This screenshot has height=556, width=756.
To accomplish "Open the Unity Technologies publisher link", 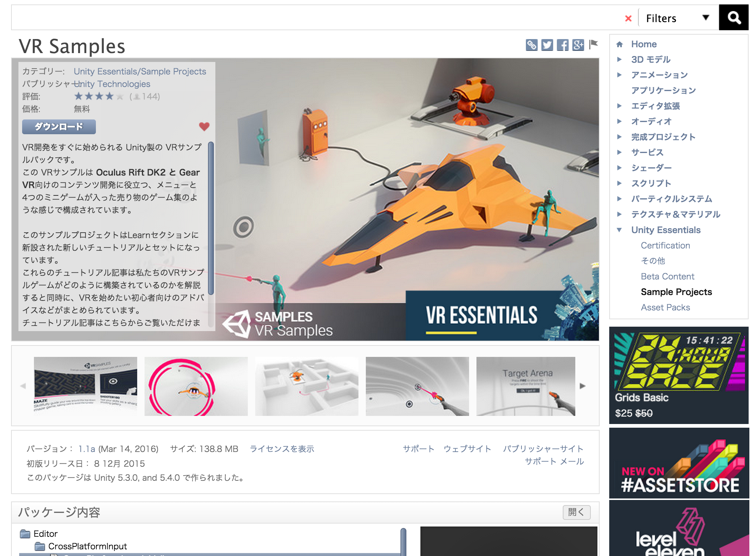I will coord(112,84).
